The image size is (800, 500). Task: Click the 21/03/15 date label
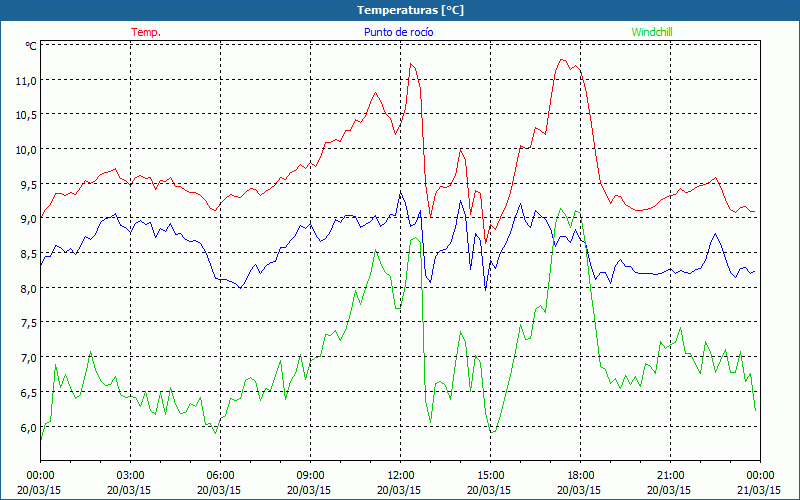[759, 490]
